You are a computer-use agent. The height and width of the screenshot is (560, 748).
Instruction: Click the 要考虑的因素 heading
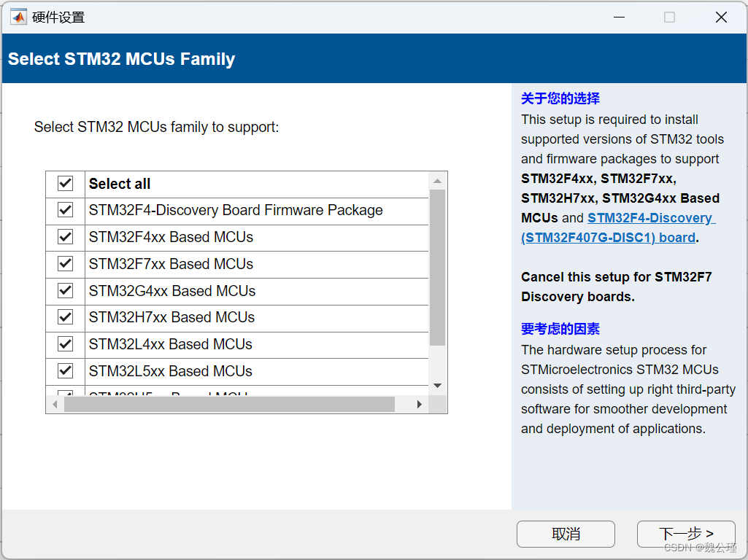(x=560, y=329)
